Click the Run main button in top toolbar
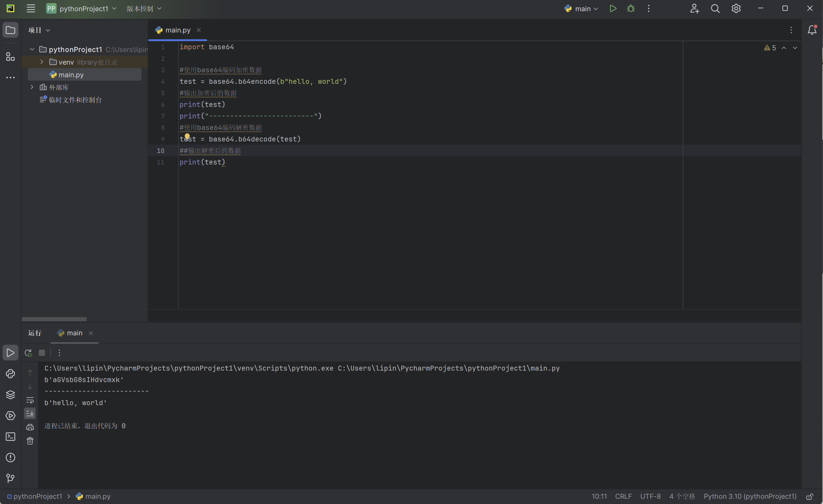Image resolution: width=823 pixels, height=504 pixels. 613,8
